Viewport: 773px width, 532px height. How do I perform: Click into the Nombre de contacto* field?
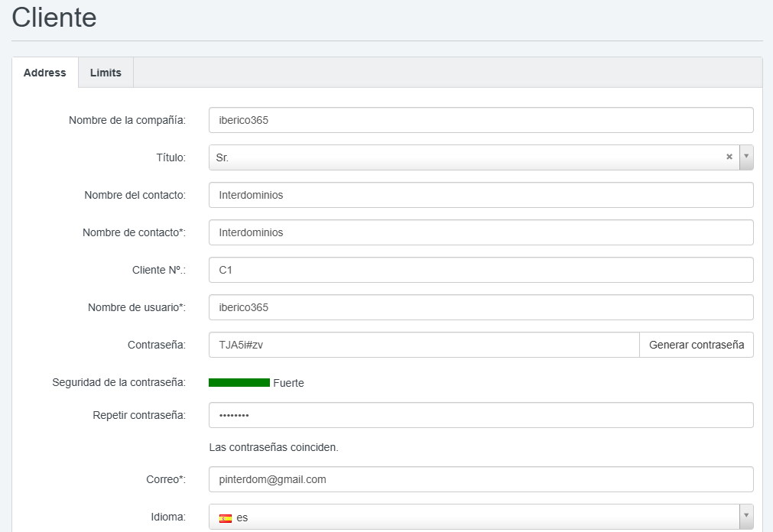coord(481,232)
